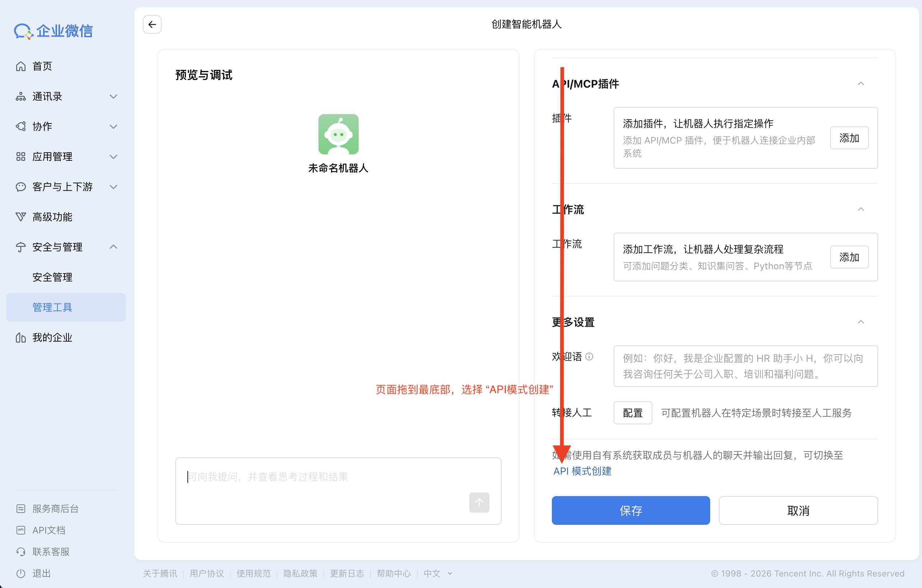
Task: Click the API 模式创建 link
Action: [x=582, y=471]
